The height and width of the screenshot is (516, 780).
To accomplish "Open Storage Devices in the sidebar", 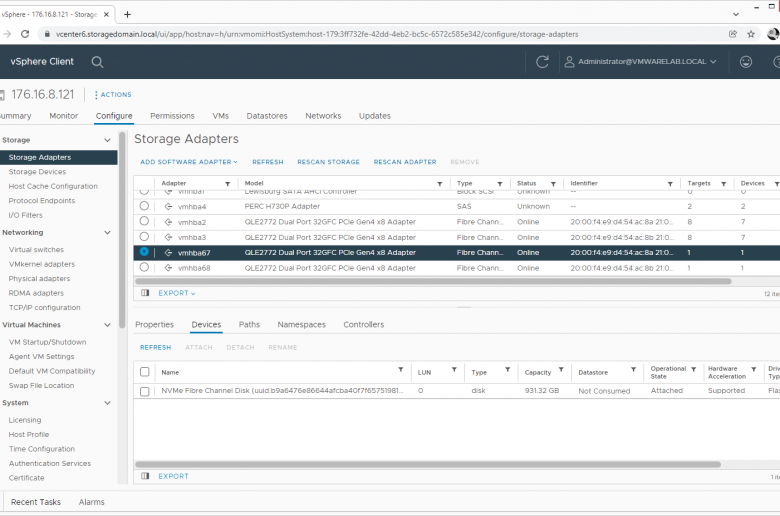I will (x=37, y=172).
